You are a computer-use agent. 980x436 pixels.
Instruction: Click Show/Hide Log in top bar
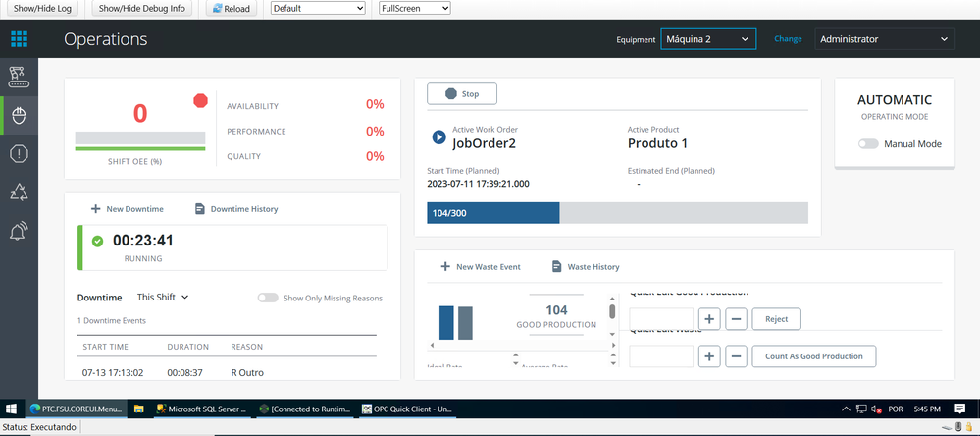coord(44,8)
